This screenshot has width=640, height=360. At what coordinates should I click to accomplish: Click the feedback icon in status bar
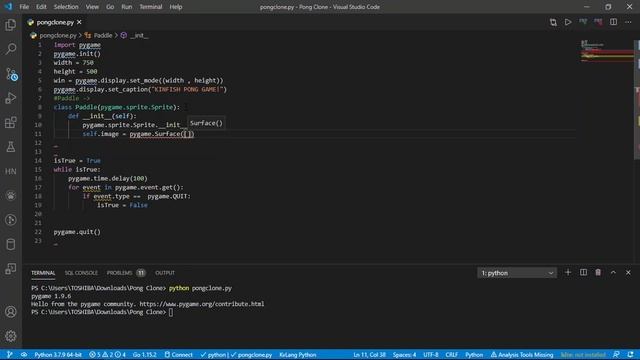(x=616, y=355)
